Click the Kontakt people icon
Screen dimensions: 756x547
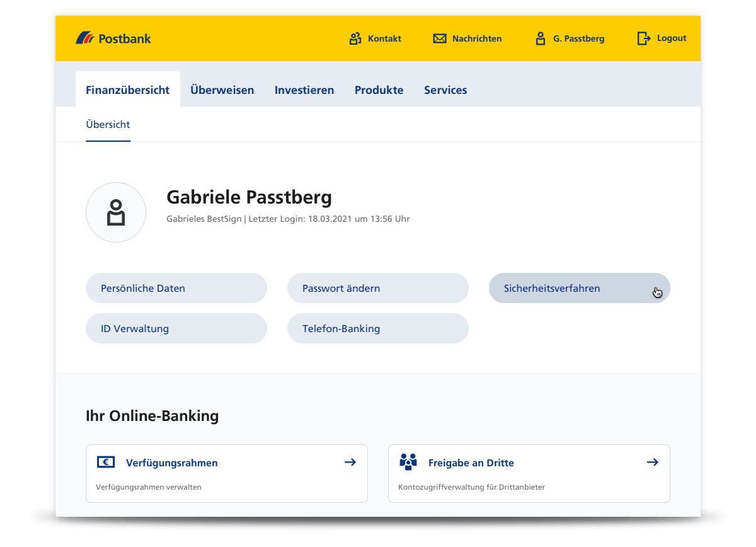pos(355,38)
